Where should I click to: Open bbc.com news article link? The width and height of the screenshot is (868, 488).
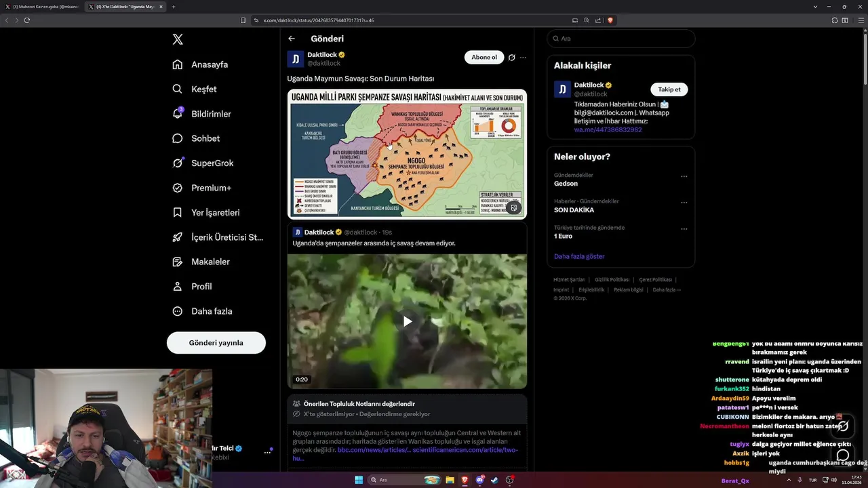(374, 450)
